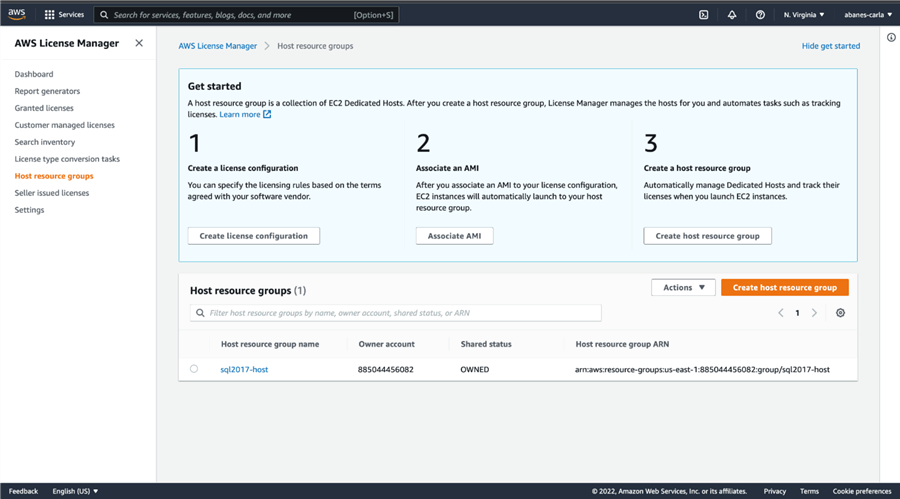Launch the CloudShell terminal icon
The image size is (900, 499).
[704, 15]
